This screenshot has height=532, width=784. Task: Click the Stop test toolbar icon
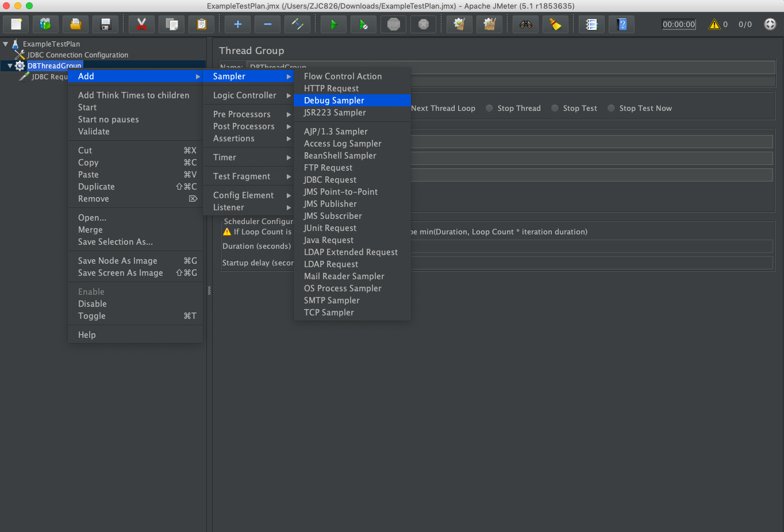click(x=394, y=24)
